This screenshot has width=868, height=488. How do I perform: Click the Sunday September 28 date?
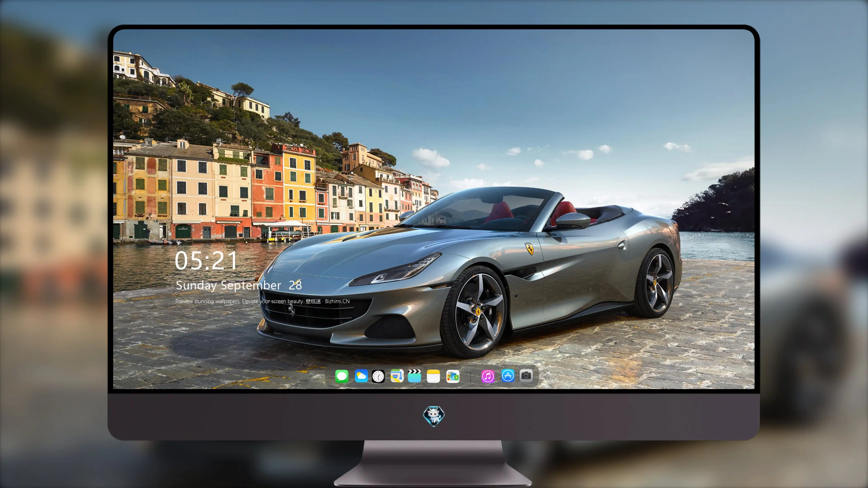[239, 285]
